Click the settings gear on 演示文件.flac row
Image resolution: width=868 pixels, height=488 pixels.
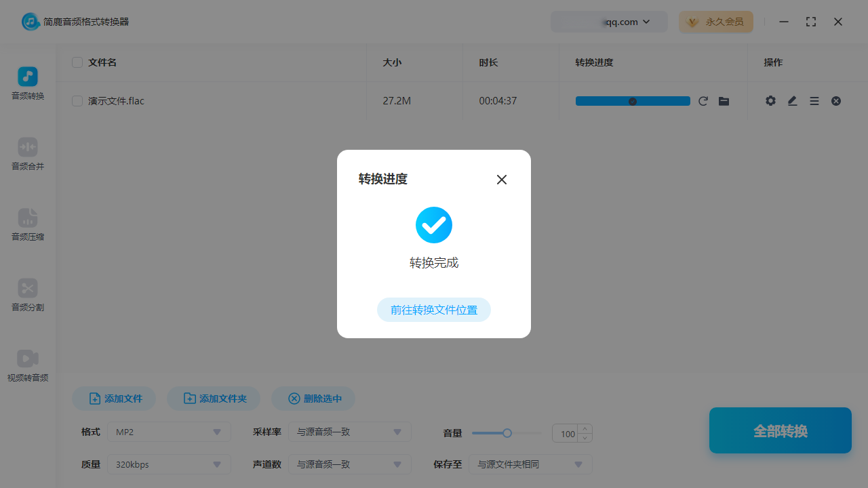click(770, 100)
